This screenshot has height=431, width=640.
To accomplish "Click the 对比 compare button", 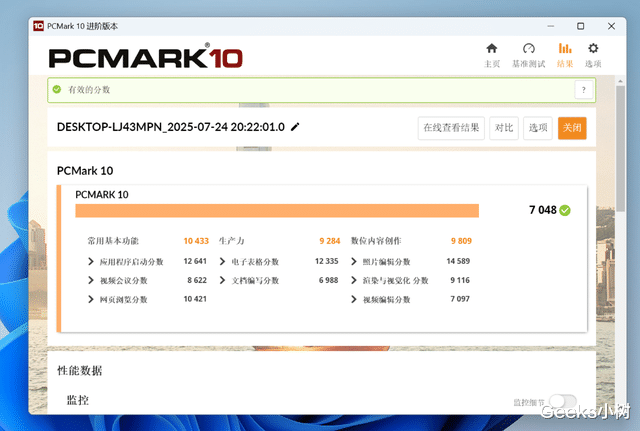I will (504, 128).
